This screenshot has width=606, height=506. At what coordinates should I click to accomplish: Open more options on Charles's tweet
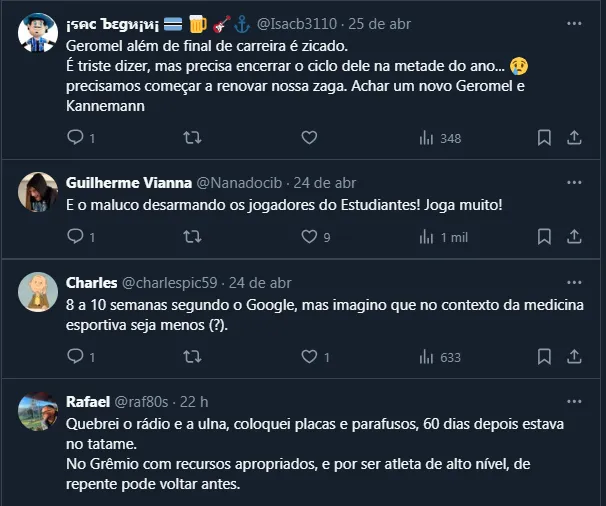click(574, 281)
